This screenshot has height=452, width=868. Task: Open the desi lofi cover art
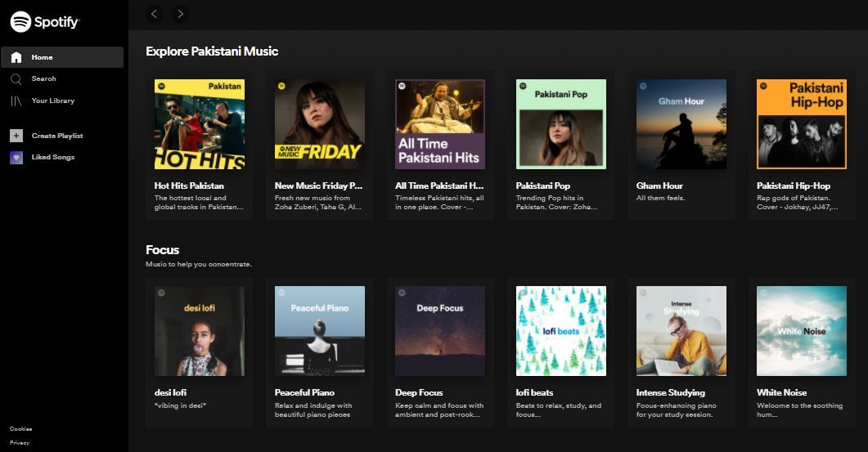coord(200,331)
